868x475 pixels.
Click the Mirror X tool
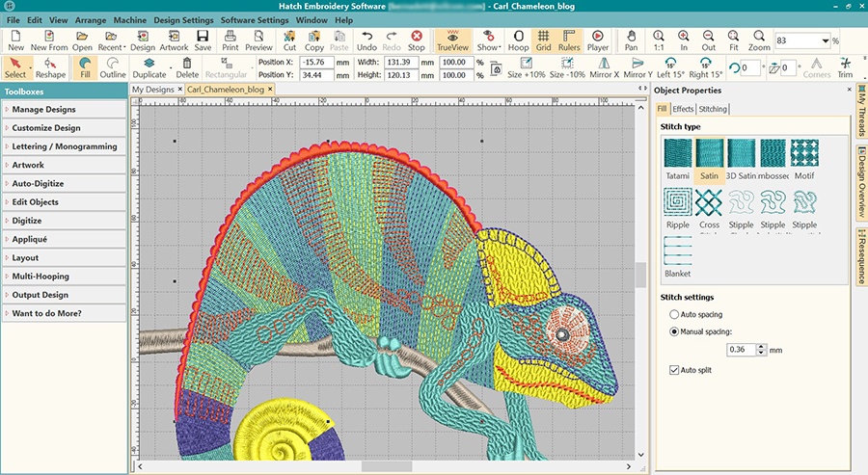click(604, 67)
